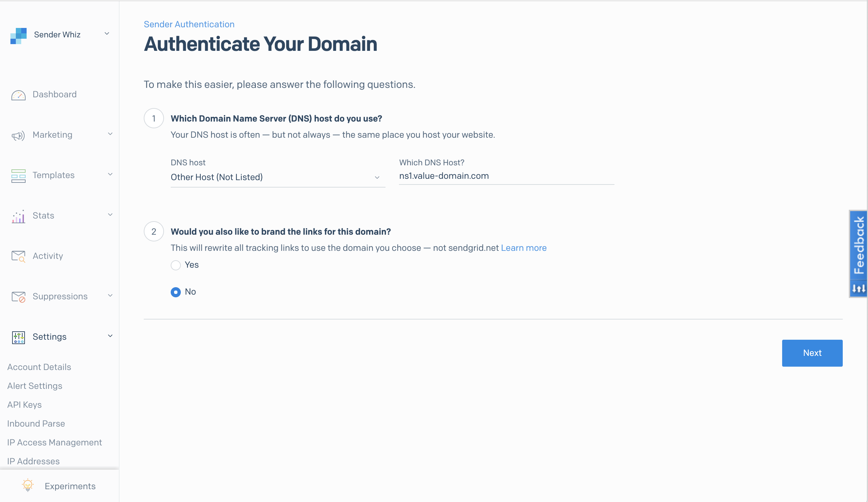The image size is (868, 502).
Task: Click the Marketing megaphone icon
Action: [x=18, y=136]
